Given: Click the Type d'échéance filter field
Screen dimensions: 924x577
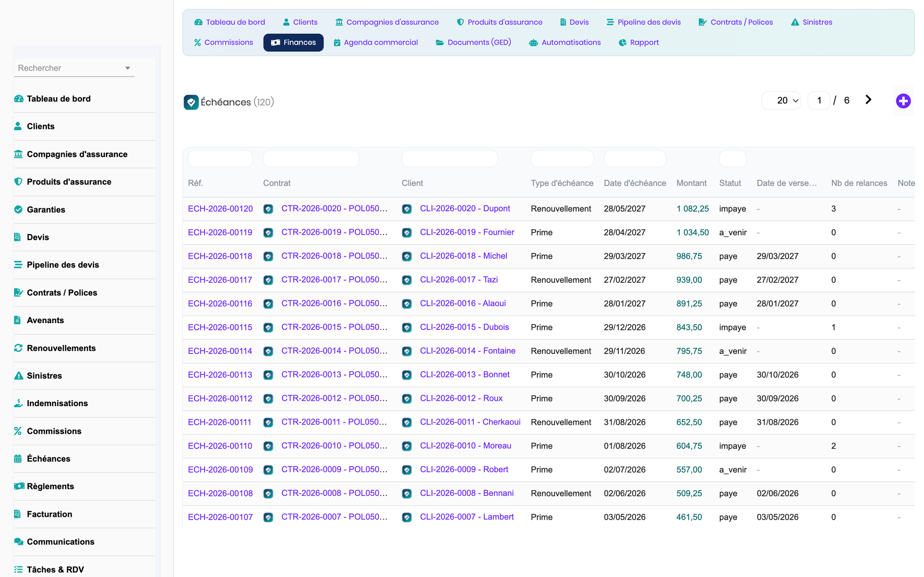Looking at the screenshot, I should click(x=562, y=158).
